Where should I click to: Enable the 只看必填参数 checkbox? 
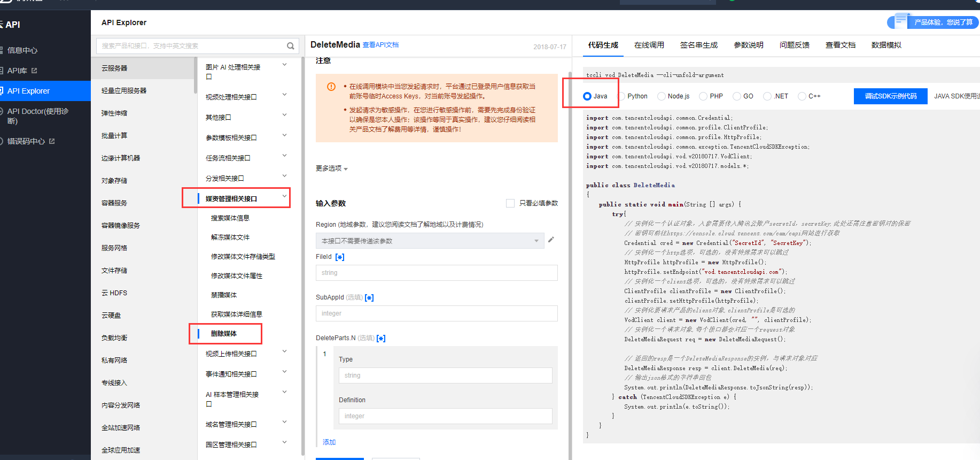[x=510, y=203]
